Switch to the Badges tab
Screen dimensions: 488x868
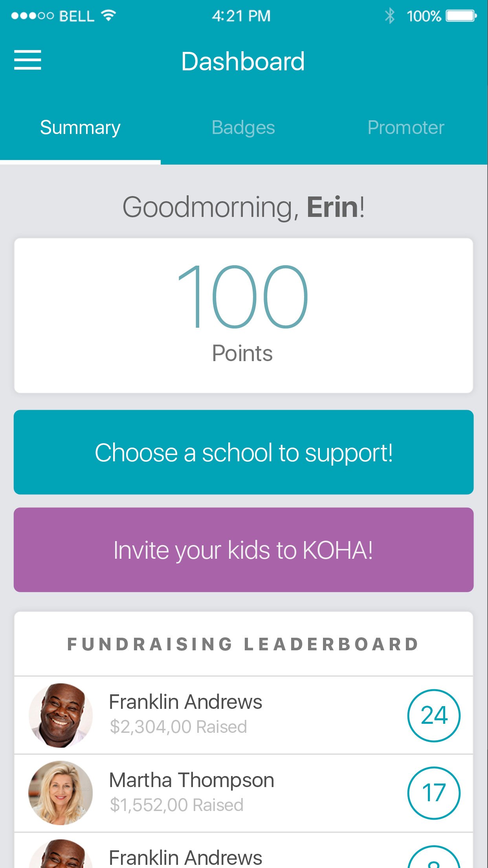243,128
